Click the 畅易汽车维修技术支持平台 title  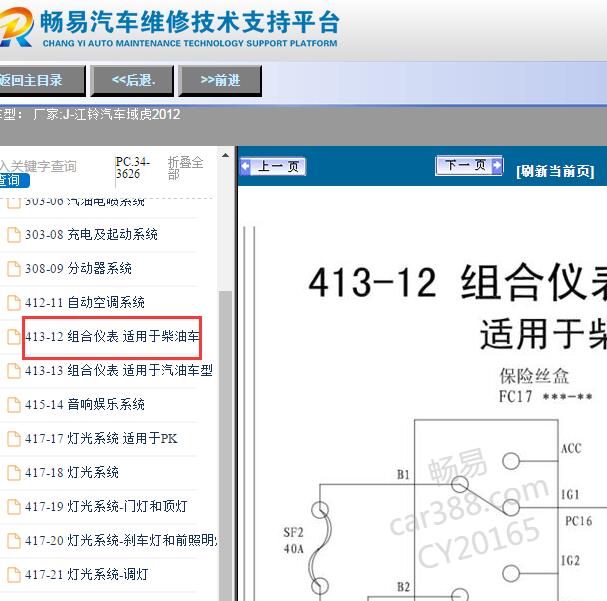tap(190, 22)
